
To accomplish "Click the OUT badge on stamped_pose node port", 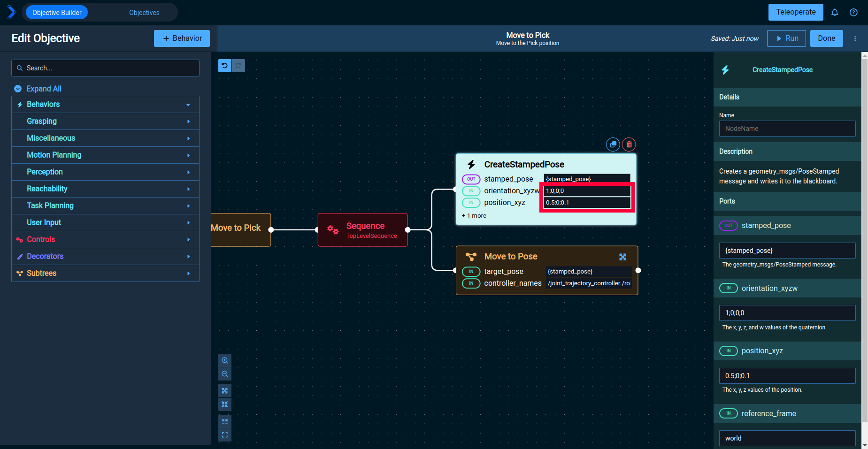I will (x=471, y=179).
